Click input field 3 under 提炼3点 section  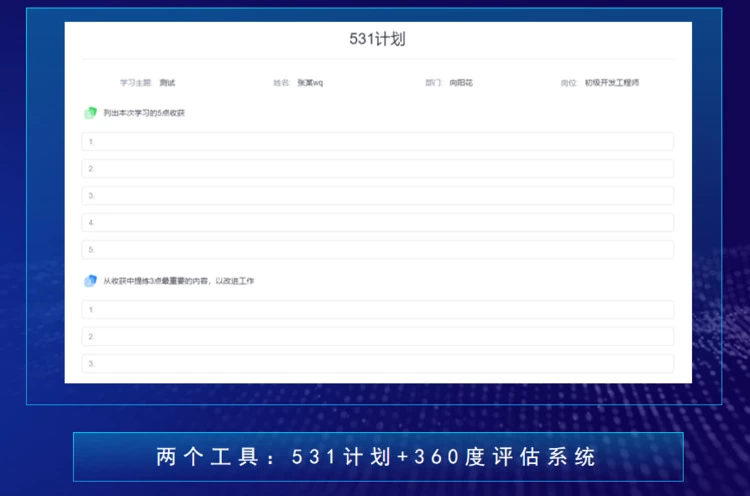coord(377,364)
